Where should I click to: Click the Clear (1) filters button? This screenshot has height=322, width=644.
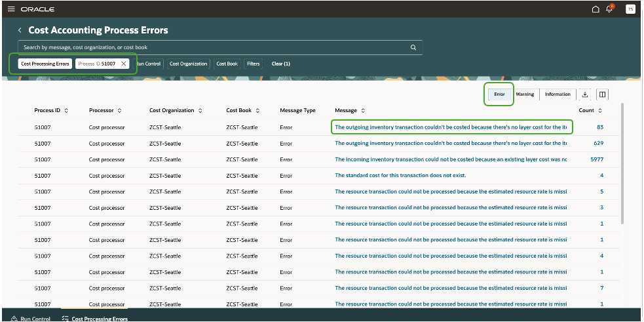pos(280,64)
